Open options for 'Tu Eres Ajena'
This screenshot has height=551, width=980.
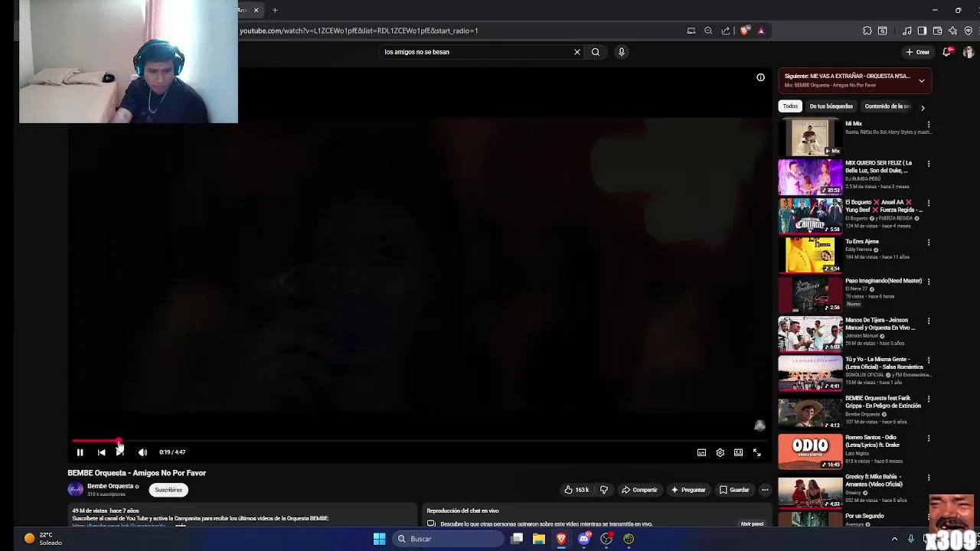click(x=929, y=243)
